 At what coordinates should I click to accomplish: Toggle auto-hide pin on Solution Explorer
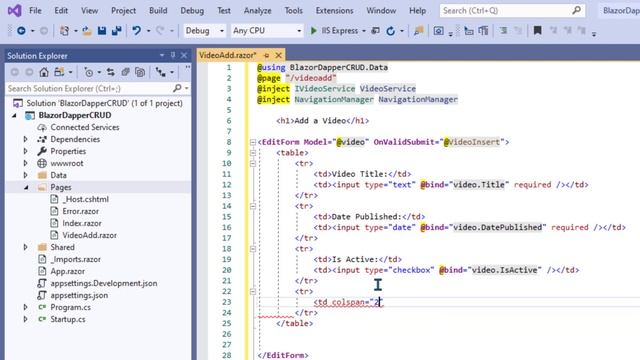173,55
